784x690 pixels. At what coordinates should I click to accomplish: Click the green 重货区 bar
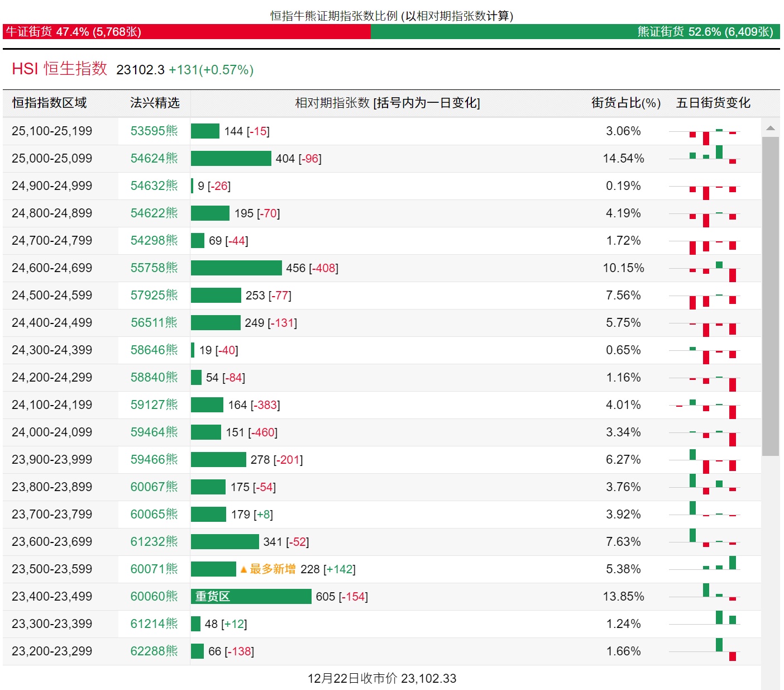click(x=251, y=597)
